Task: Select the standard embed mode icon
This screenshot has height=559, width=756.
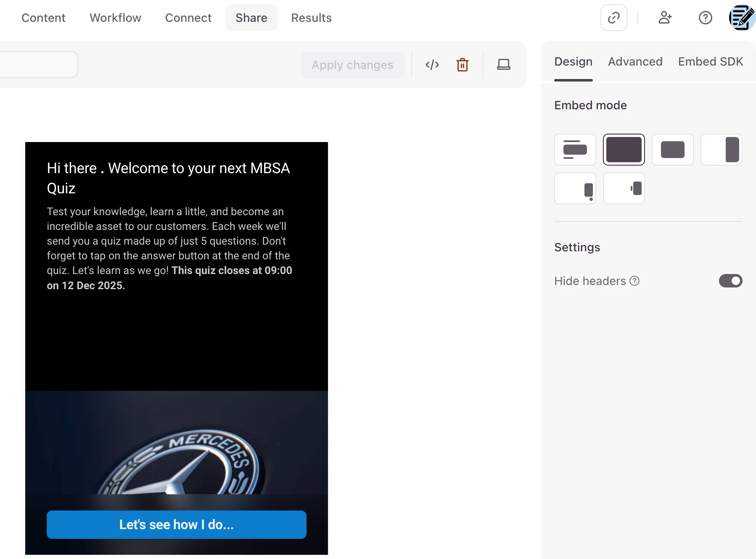Action: [x=575, y=150]
